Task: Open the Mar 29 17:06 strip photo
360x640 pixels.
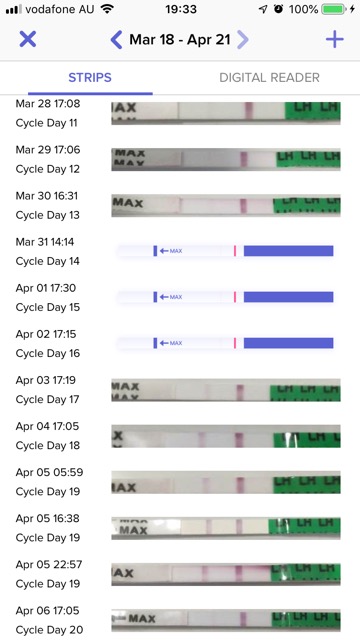Action: (x=226, y=159)
